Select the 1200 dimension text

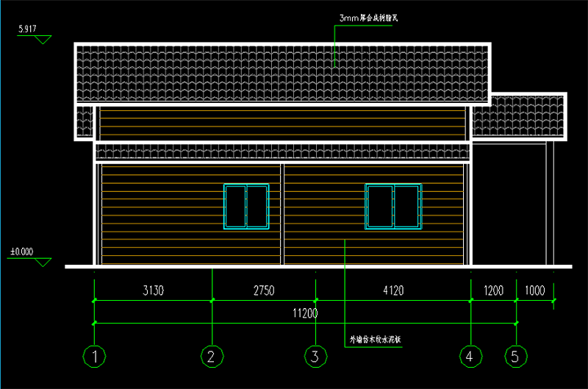click(493, 290)
